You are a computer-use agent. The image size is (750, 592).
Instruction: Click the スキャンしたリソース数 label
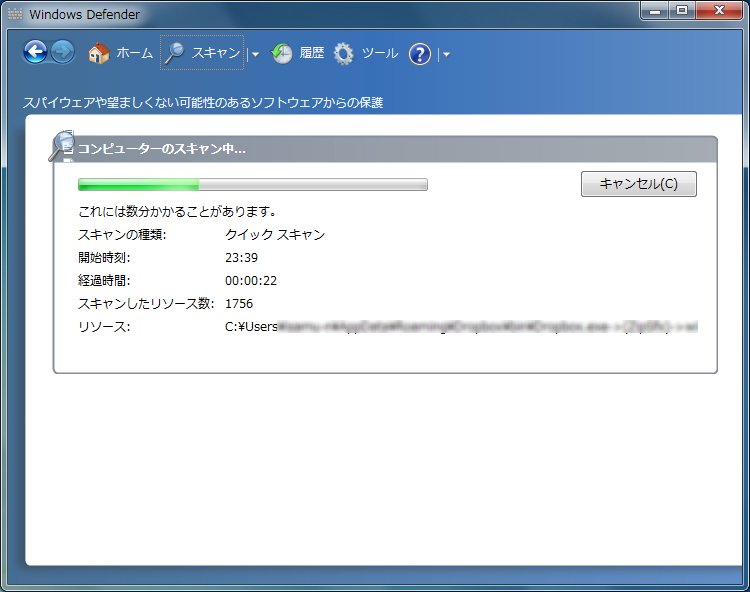pos(146,304)
